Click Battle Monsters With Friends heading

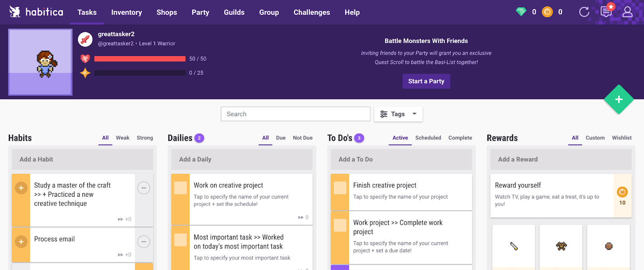click(426, 41)
